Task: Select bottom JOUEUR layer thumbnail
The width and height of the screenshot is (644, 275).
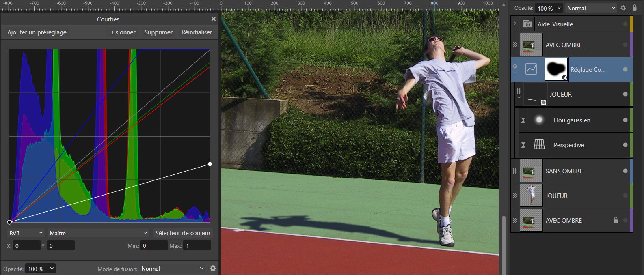Action: coord(531,196)
